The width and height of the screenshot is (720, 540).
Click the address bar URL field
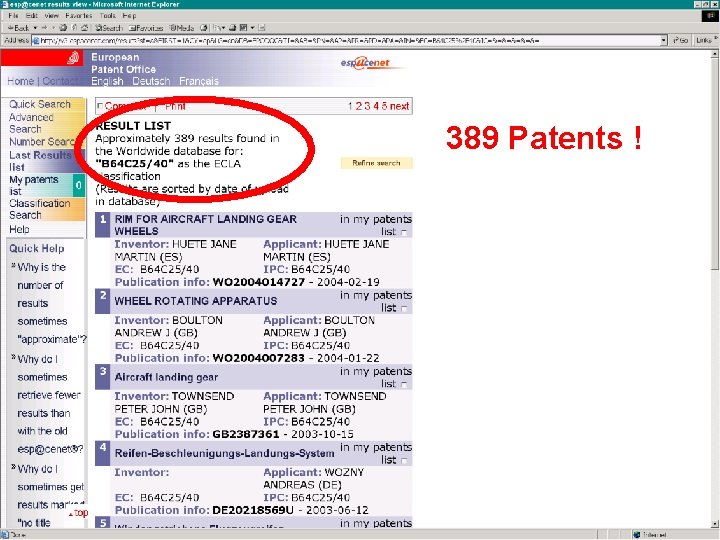click(349, 40)
